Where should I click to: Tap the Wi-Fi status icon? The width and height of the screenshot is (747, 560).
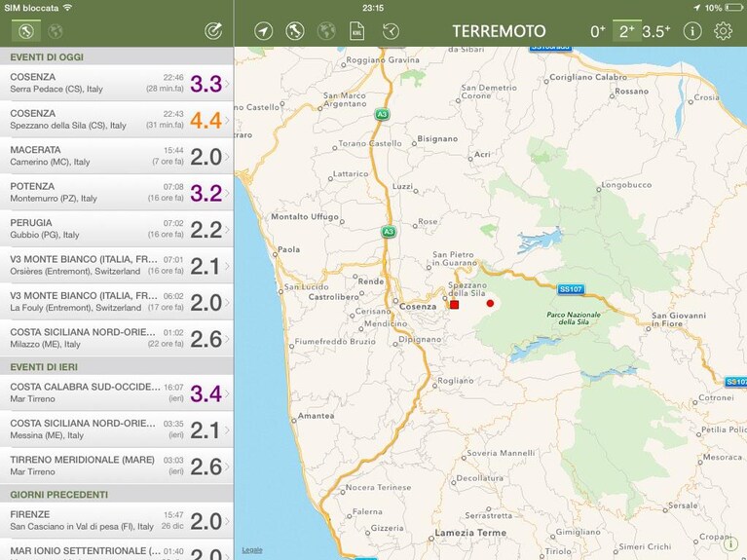[67, 8]
